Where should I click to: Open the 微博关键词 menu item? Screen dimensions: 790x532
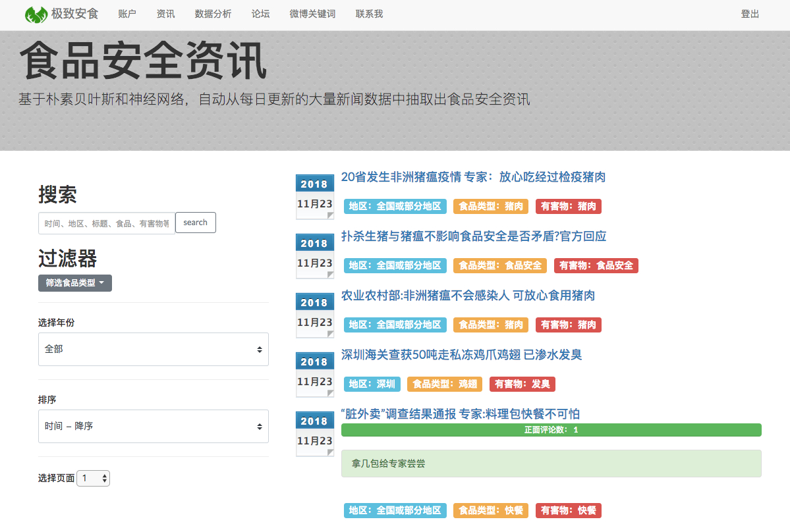tap(312, 14)
